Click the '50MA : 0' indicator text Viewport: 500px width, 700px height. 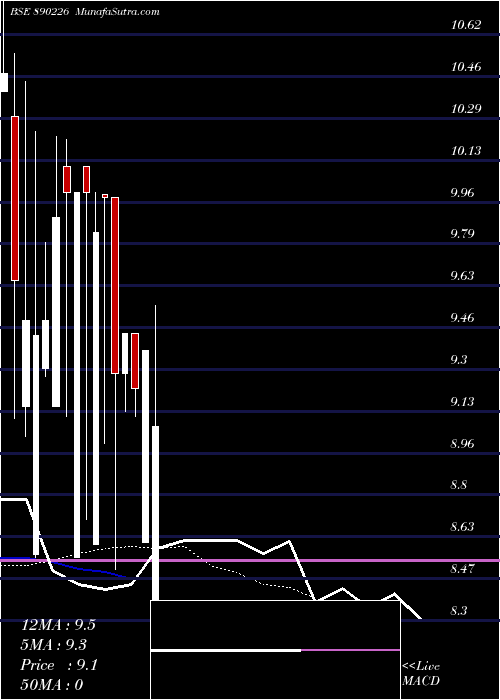click(x=52, y=684)
